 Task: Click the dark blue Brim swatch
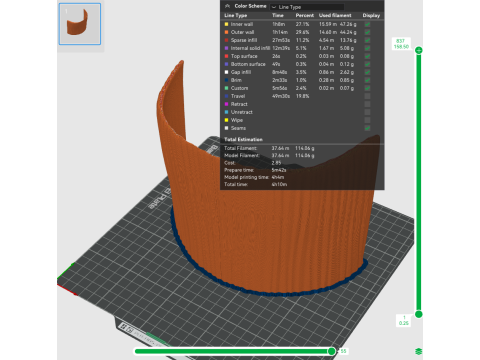coord(227,80)
